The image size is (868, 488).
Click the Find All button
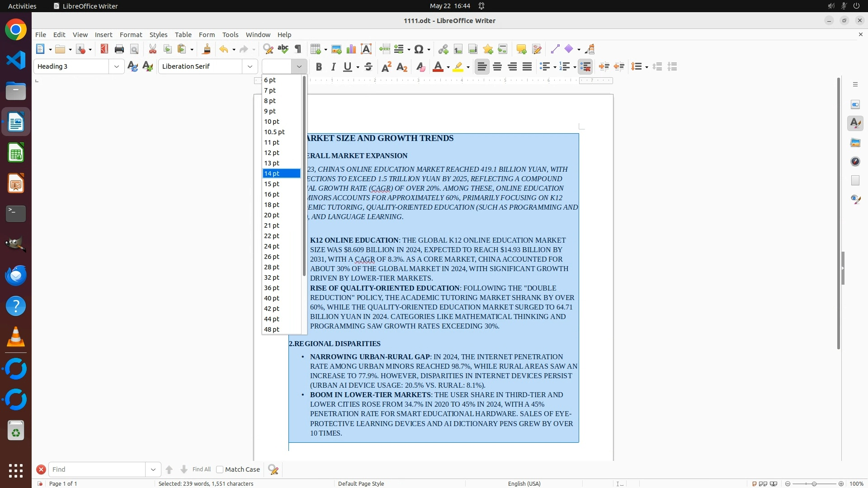[202, 469]
